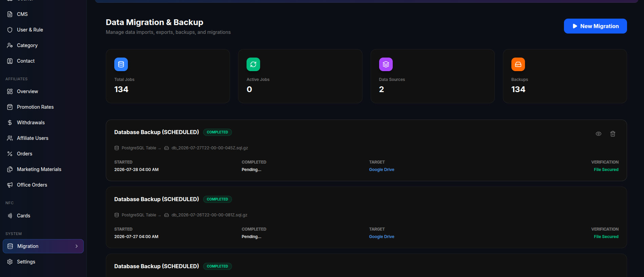Click the purple Data Sources layers icon
Image resolution: width=644 pixels, height=277 pixels.
coord(386,64)
